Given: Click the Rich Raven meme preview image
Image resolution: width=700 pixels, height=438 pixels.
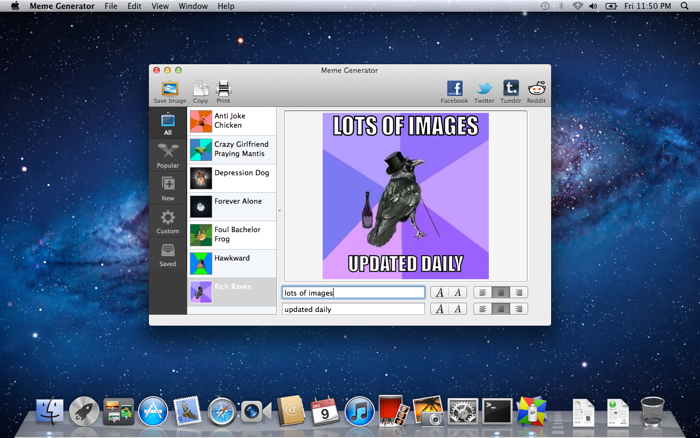Looking at the screenshot, I should tap(405, 196).
